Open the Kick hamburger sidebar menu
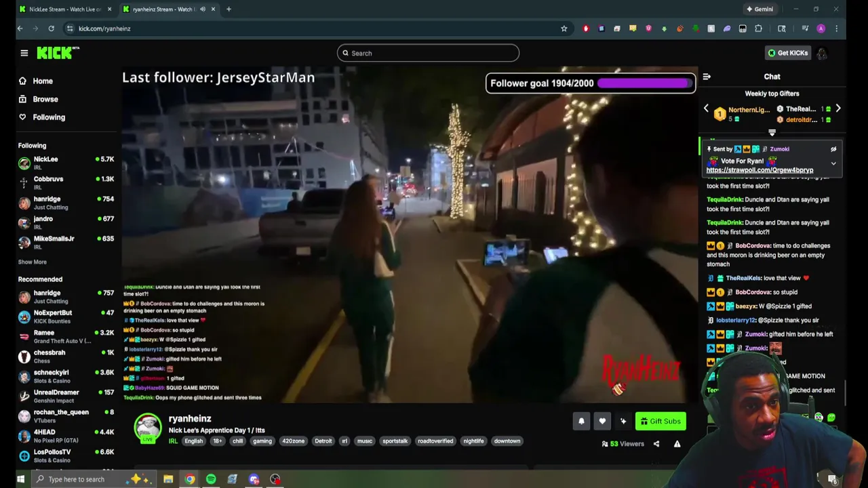The image size is (868, 488). (x=24, y=53)
